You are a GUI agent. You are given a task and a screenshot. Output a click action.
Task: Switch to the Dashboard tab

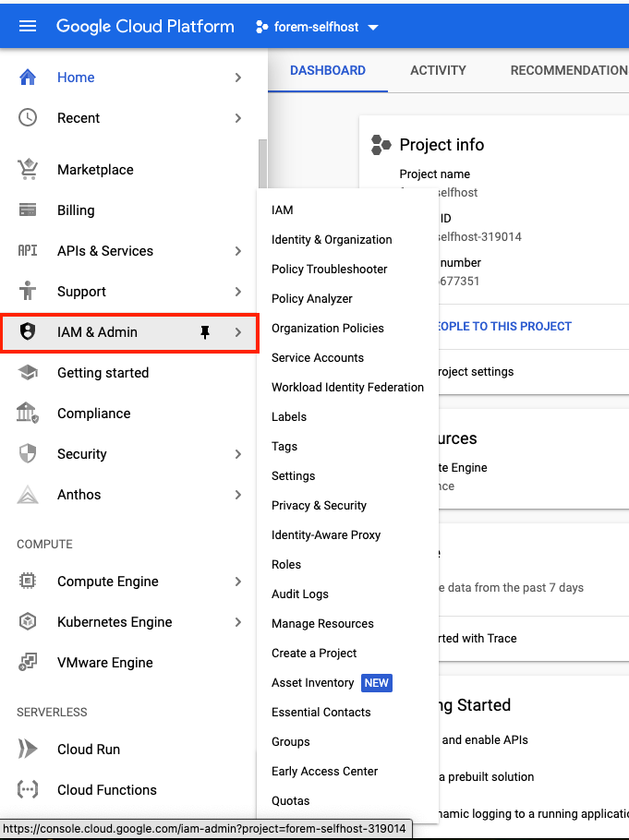328,70
